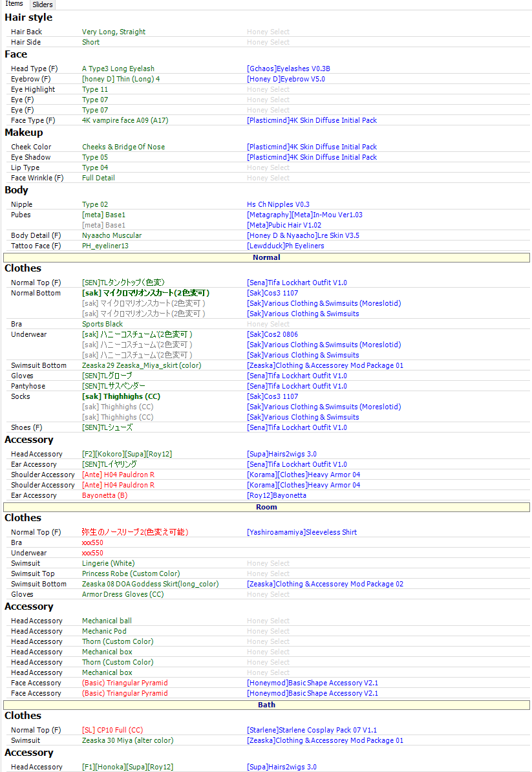Select 'Princess Robe (Custom Color)' entry
The height and width of the screenshot is (772, 532).
pos(131,574)
